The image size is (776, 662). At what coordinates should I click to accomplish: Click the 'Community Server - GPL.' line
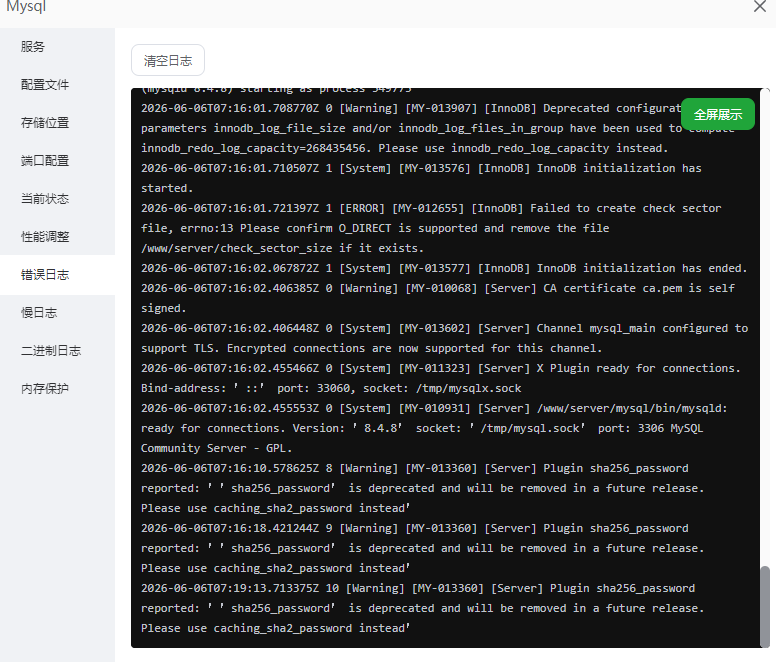(x=216, y=448)
